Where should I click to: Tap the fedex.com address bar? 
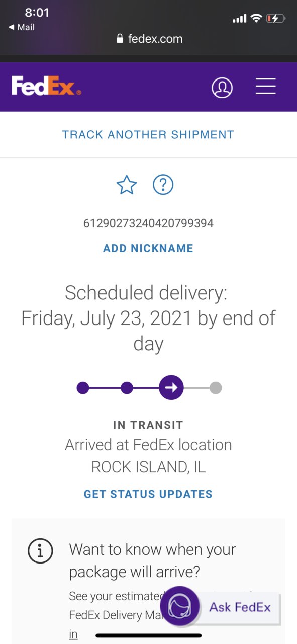(149, 39)
